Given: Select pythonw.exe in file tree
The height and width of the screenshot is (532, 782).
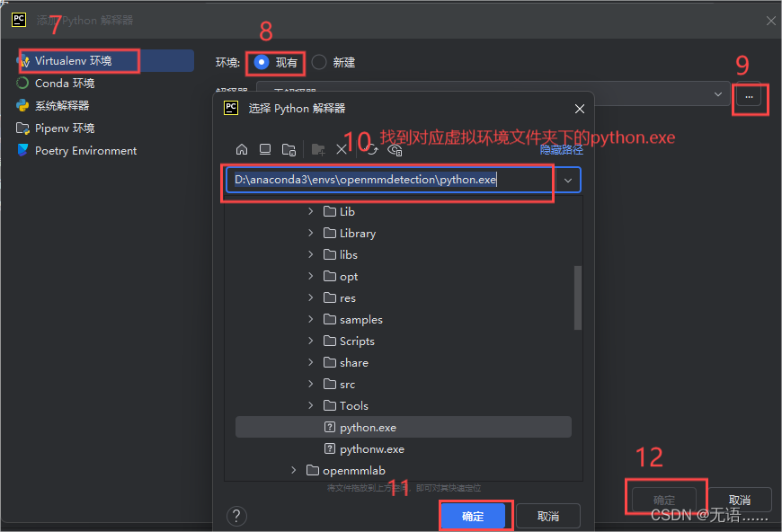Looking at the screenshot, I should pyautogui.click(x=404, y=448).
